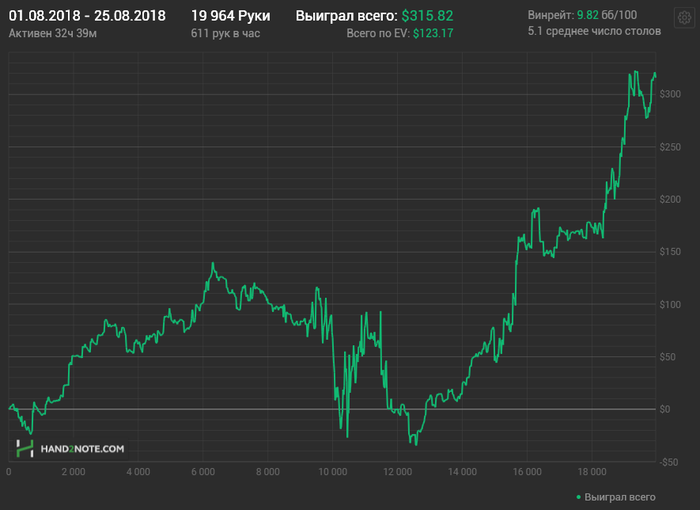700x510 pixels.
Task: Click the 10 000 x-axis label
Action: tap(333, 472)
